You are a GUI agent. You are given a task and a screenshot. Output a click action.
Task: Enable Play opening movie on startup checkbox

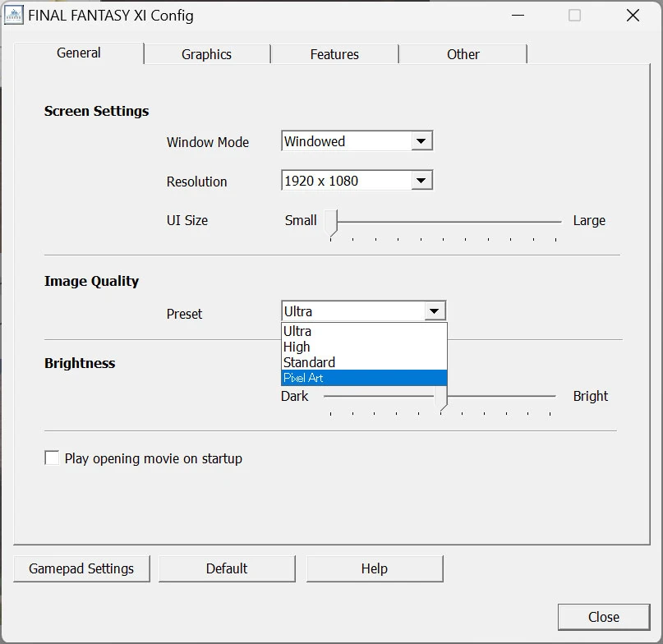pos(52,458)
